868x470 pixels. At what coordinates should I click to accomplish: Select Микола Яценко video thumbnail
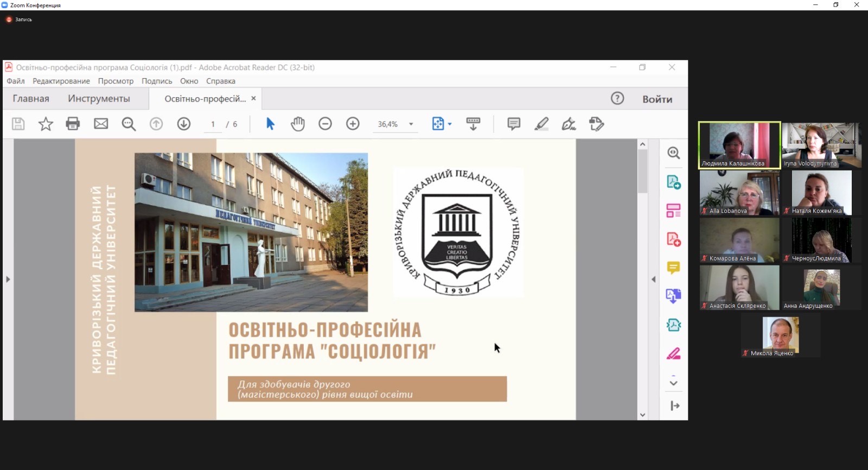click(x=781, y=335)
